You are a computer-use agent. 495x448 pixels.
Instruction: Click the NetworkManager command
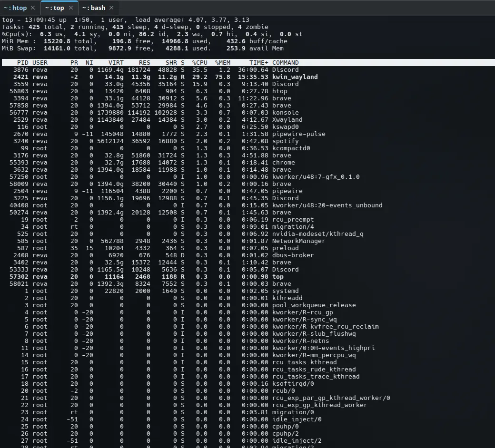[298, 241]
